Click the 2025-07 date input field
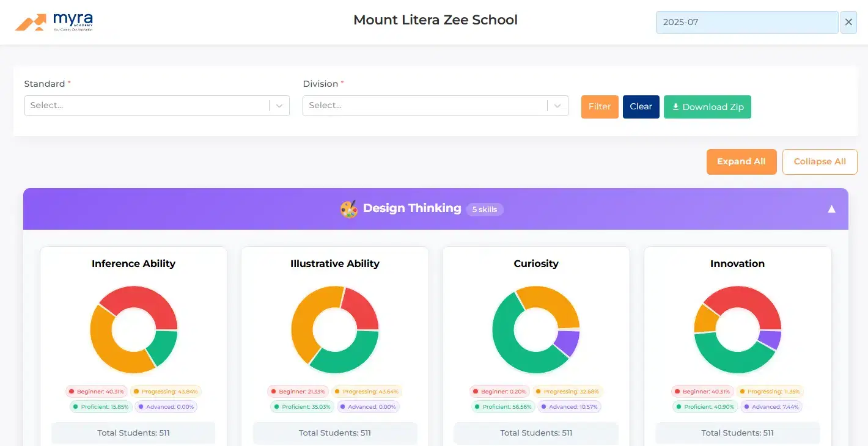 tap(746, 22)
